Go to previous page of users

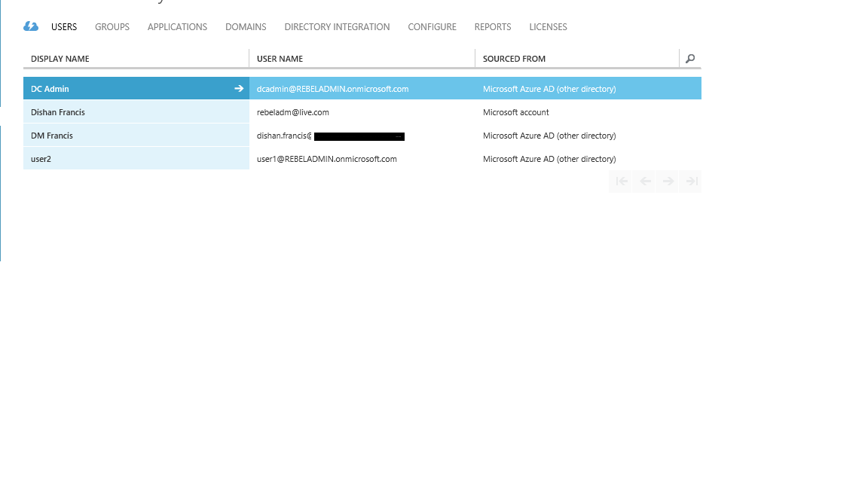(644, 181)
